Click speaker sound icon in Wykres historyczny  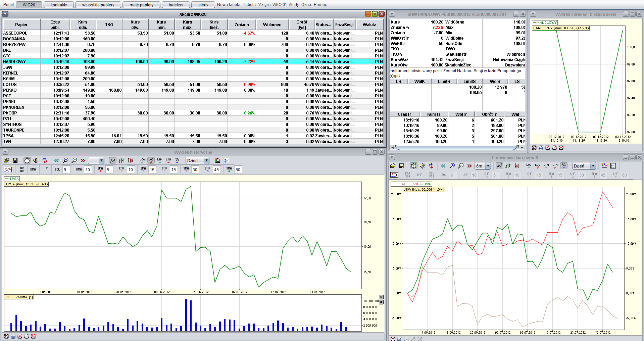coord(36,161)
